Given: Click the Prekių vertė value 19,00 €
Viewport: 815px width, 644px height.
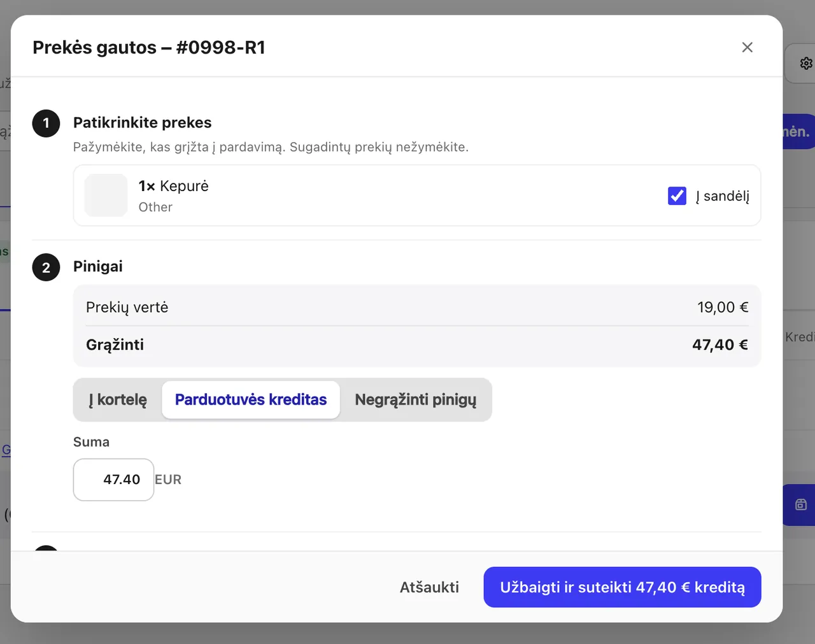Looking at the screenshot, I should tap(723, 307).
